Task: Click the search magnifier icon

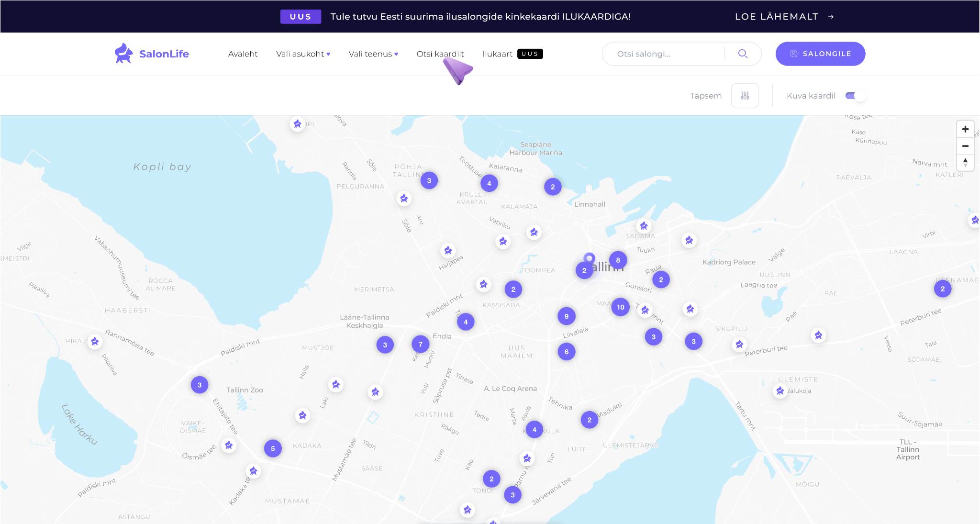Action: (743, 54)
